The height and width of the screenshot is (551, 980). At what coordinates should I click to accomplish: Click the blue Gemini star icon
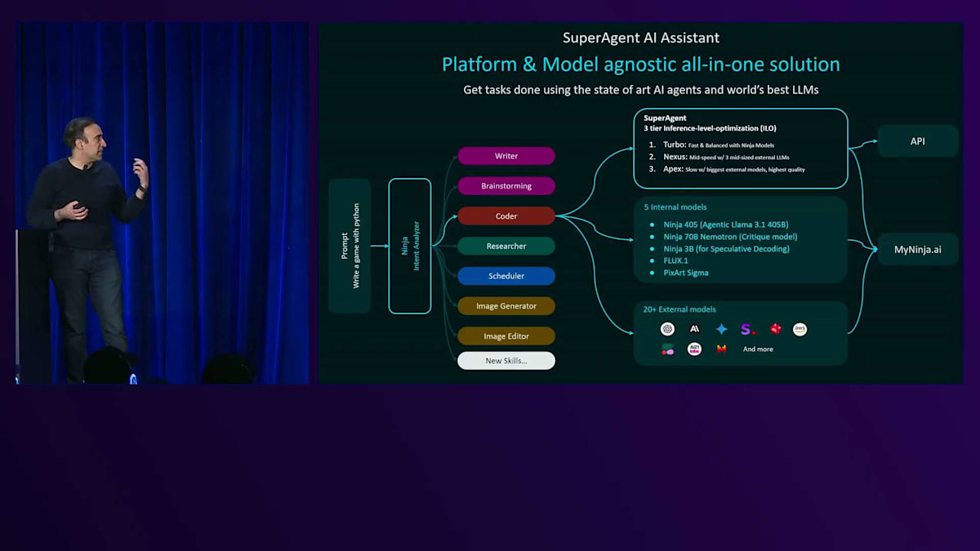pos(721,329)
